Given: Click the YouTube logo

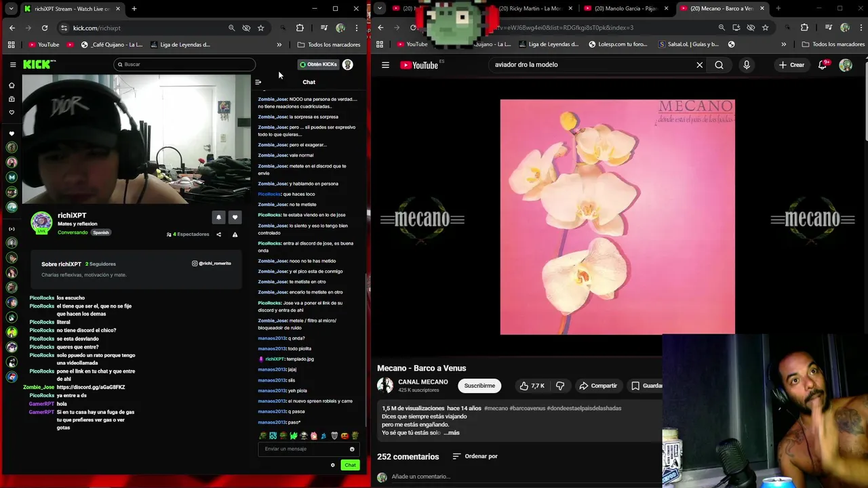Looking at the screenshot, I should 419,65.
